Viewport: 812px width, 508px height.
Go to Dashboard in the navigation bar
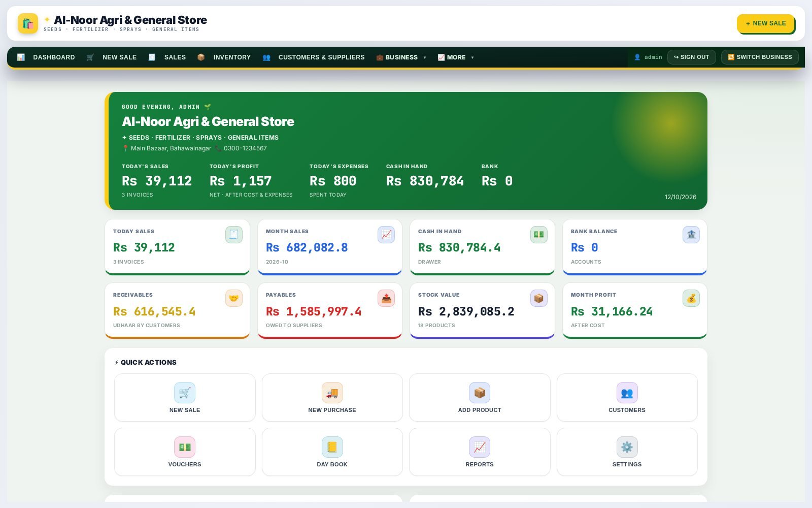[46, 57]
